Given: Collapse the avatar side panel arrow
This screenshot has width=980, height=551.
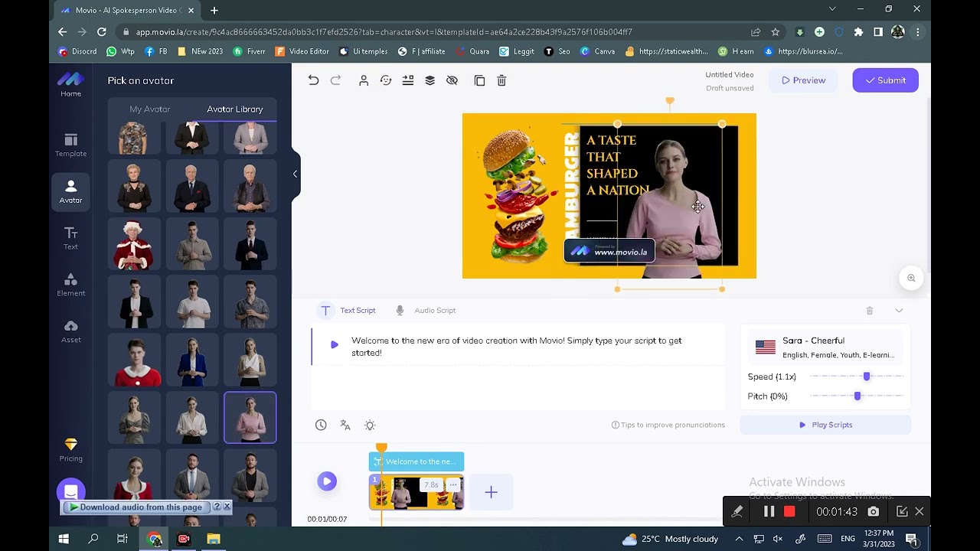Looking at the screenshot, I should [295, 174].
